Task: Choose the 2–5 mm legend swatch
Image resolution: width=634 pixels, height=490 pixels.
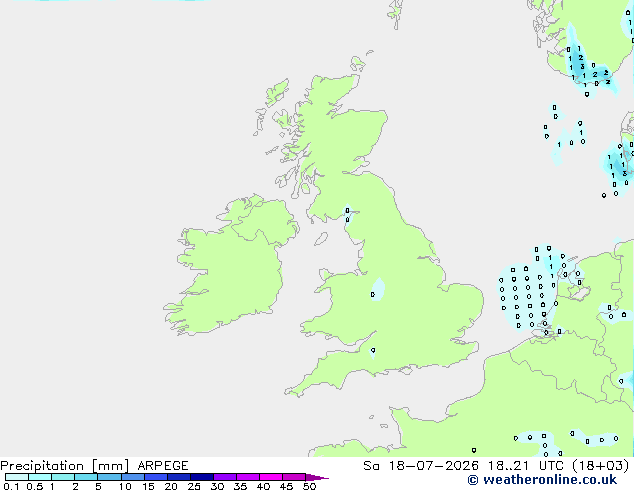Action: tap(86, 477)
